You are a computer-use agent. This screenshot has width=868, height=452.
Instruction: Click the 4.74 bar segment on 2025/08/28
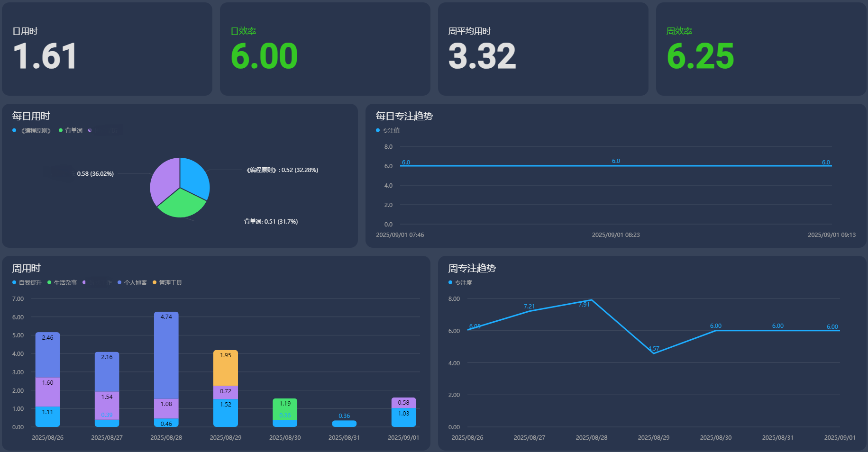click(x=166, y=355)
